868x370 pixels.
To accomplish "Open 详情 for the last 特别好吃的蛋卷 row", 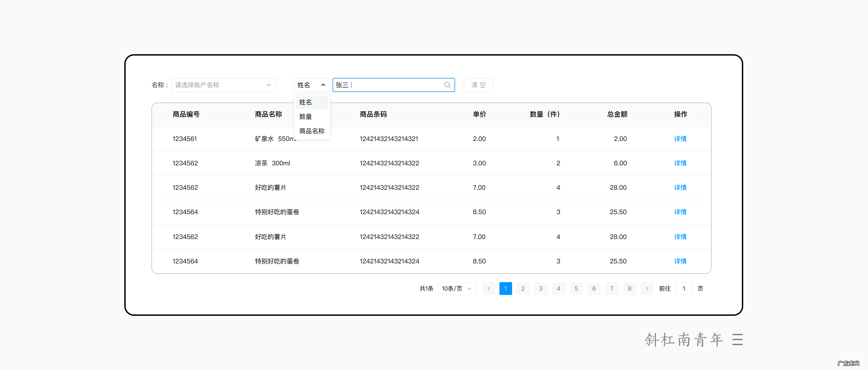I will tap(680, 261).
